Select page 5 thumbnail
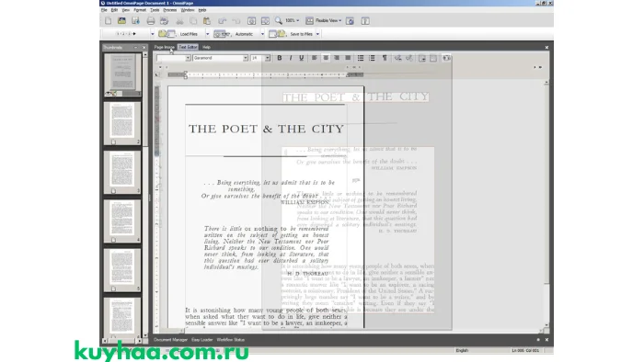The height and width of the screenshot is (362, 644). (122, 270)
